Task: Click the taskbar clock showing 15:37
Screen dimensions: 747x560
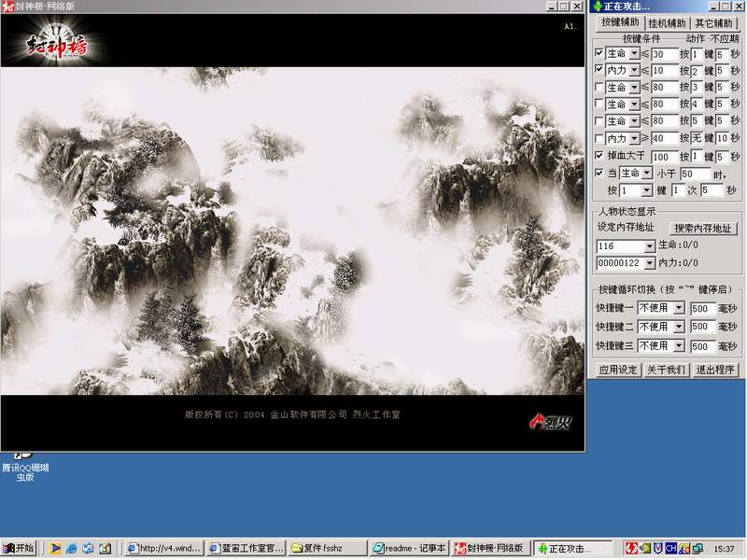Action: point(724,549)
